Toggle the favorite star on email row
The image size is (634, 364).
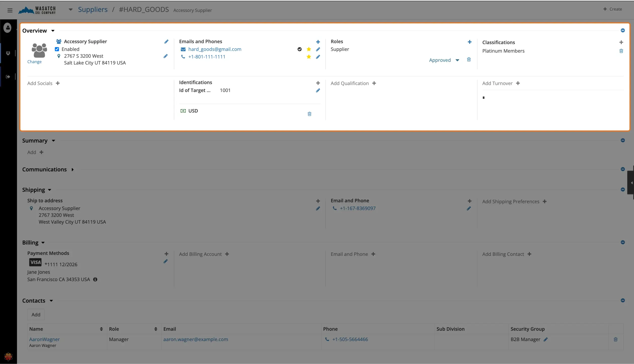[x=309, y=49]
